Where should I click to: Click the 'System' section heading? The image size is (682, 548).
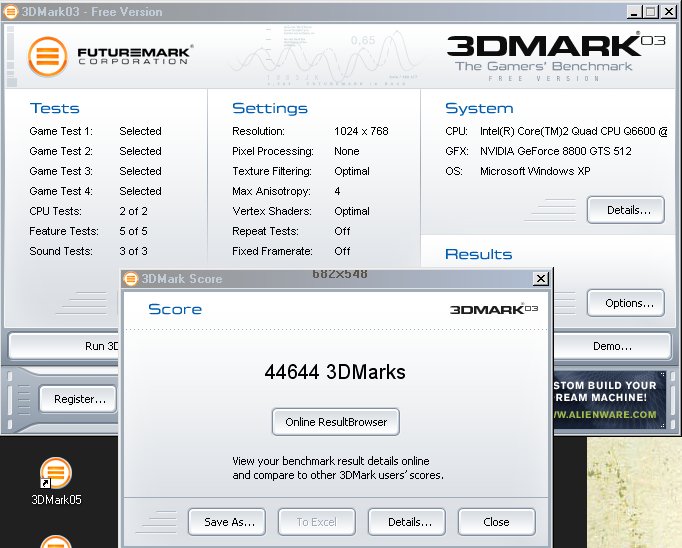click(479, 108)
